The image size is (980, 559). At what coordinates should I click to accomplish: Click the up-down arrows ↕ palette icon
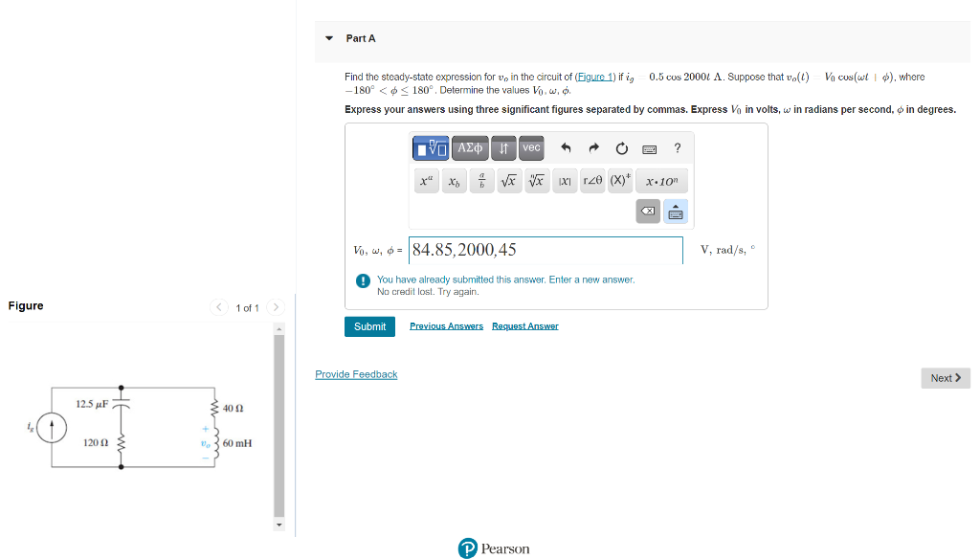[x=502, y=147]
